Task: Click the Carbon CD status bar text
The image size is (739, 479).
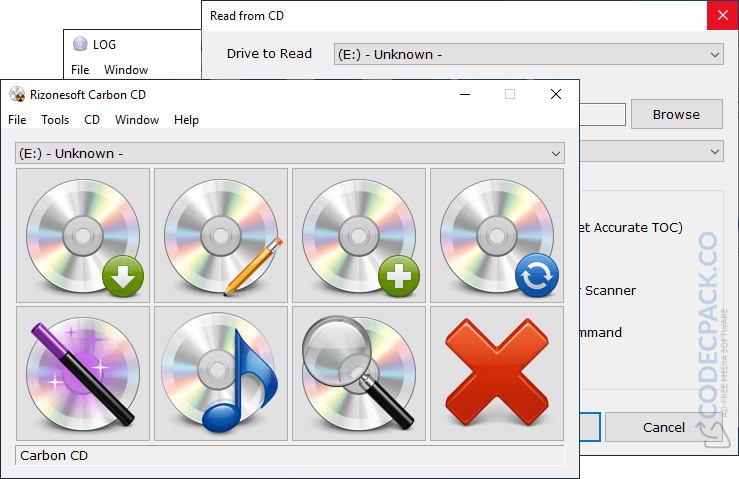Action: (54, 455)
